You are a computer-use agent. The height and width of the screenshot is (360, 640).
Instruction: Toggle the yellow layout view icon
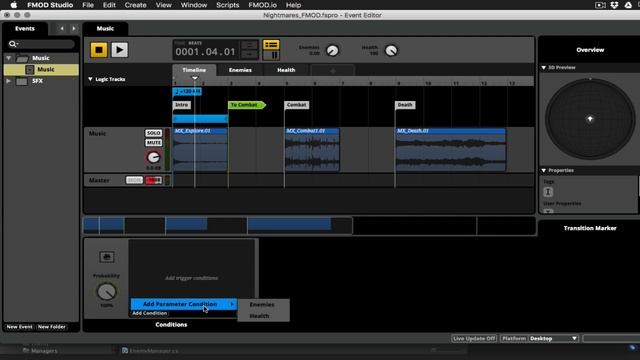coord(271,44)
